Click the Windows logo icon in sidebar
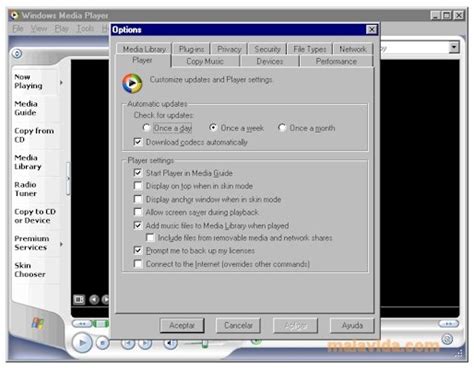The height and width of the screenshot is (368, 474). [x=38, y=323]
